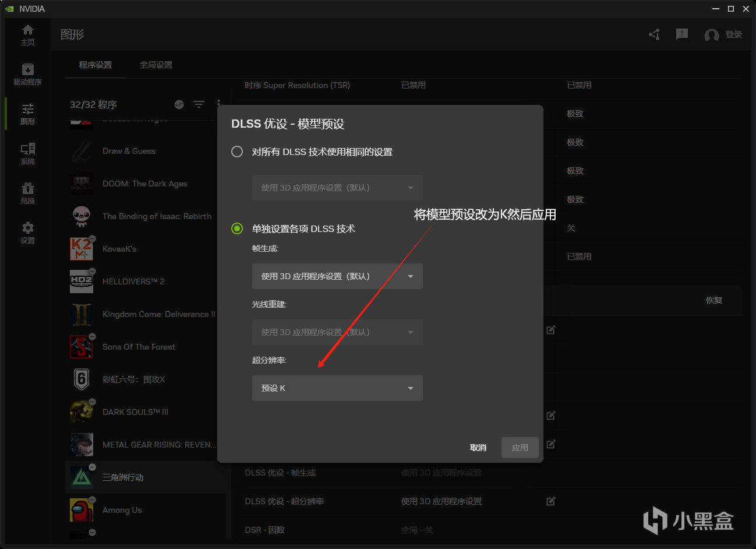Open the 兑换 redeem gift section
This screenshot has height=549, width=756.
point(27,193)
